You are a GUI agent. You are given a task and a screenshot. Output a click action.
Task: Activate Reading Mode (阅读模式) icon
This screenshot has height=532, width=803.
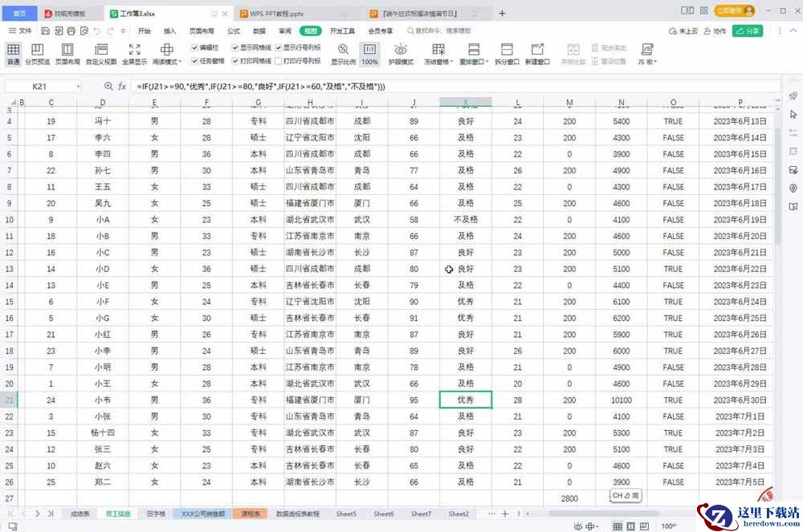click(166, 50)
